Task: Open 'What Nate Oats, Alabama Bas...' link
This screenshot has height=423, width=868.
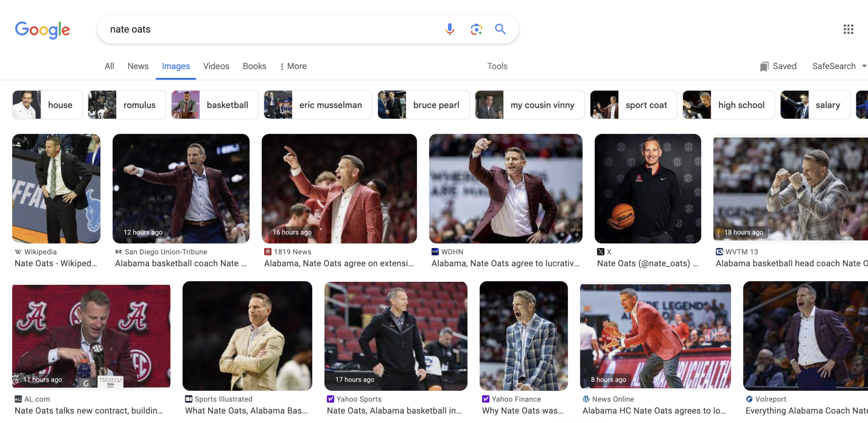Action: click(x=246, y=411)
